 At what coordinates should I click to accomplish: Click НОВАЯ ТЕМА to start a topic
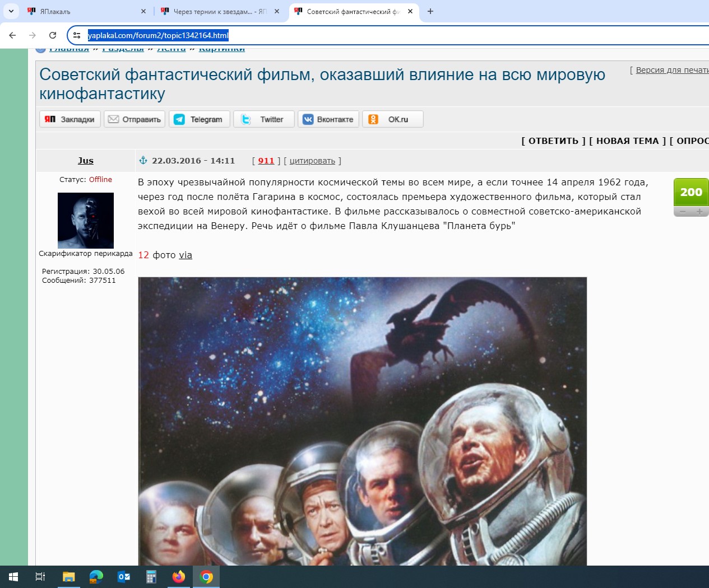pyautogui.click(x=627, y=141)
